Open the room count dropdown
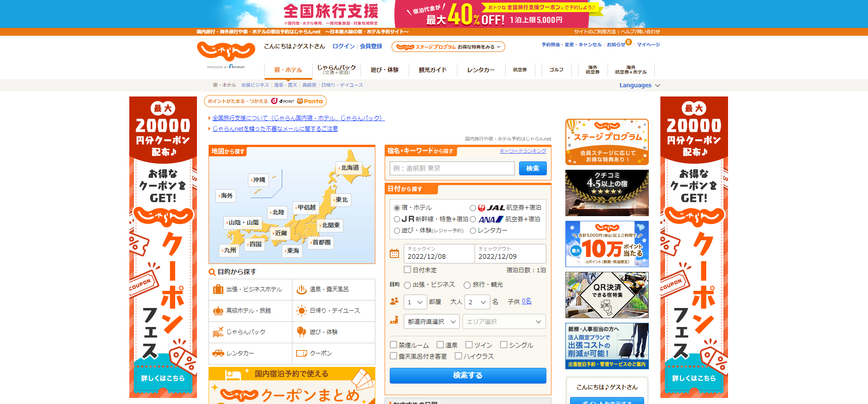Viewport: 868px width, 404px height. point(415,302)
